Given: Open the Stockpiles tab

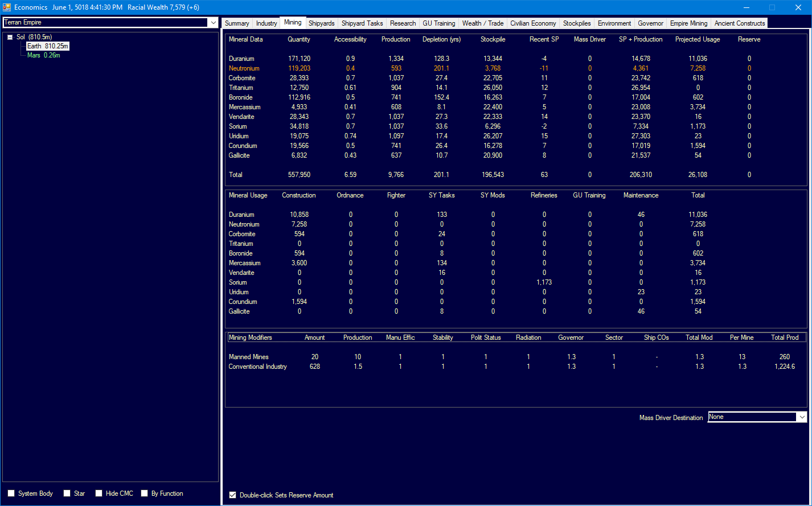Looking at the screenshot, I should pos(577,23).
